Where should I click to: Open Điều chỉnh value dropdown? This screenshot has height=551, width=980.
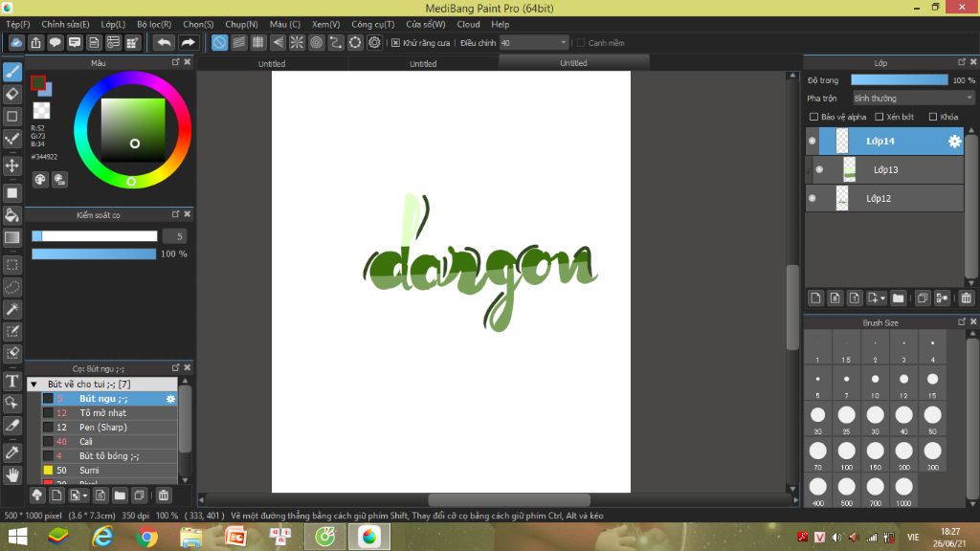534,42
